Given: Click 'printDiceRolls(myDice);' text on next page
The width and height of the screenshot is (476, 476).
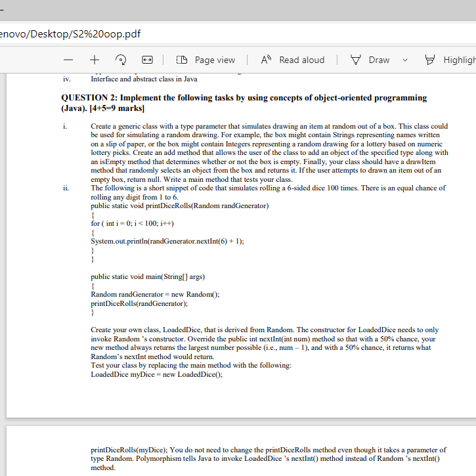Looking at the screenshot, I should [x=129, y=450].
